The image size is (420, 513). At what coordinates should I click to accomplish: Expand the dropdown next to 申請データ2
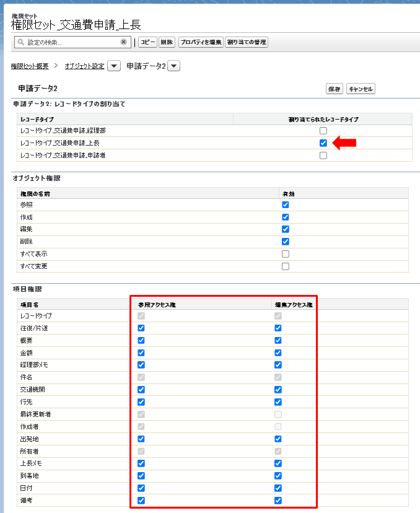[173, 66]
